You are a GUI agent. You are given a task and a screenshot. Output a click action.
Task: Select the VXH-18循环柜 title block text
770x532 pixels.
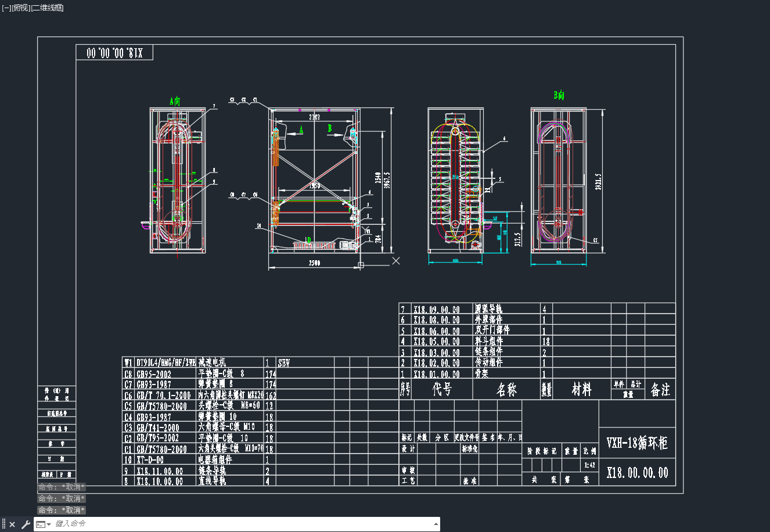tap(637, 443)
